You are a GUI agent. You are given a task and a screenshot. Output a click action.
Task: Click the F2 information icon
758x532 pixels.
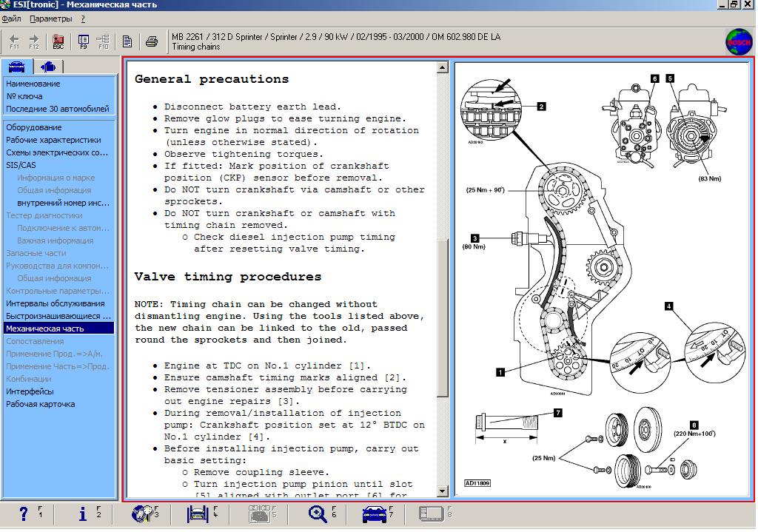(x=84, y=514)
